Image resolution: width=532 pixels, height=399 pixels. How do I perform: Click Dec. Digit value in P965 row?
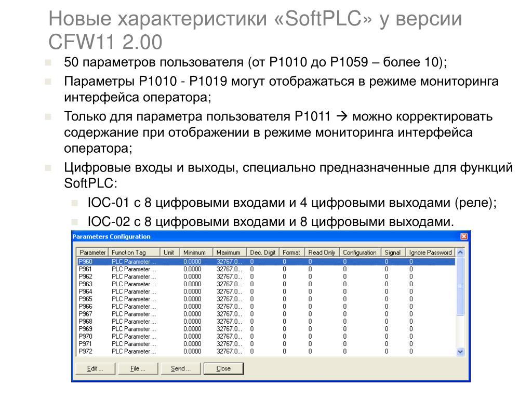[x=252, y=299]
